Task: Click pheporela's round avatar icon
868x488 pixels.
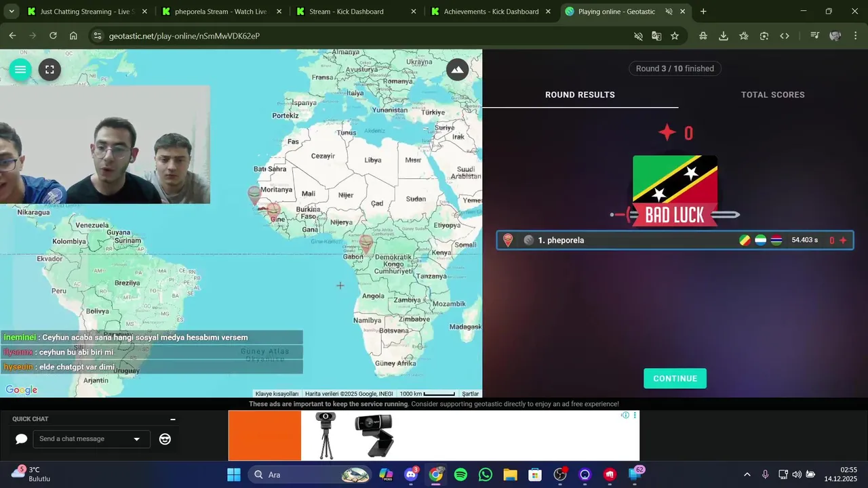Action: pos(529,240)
